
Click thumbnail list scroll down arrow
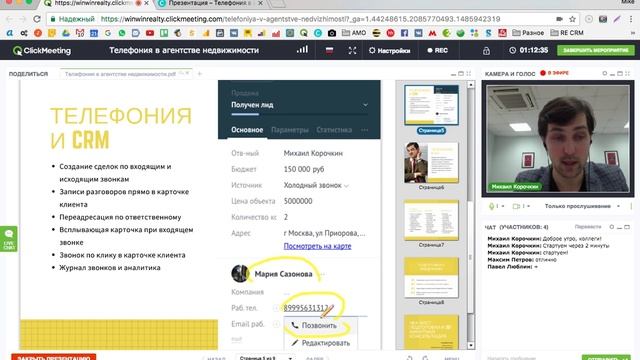(471, 345)
